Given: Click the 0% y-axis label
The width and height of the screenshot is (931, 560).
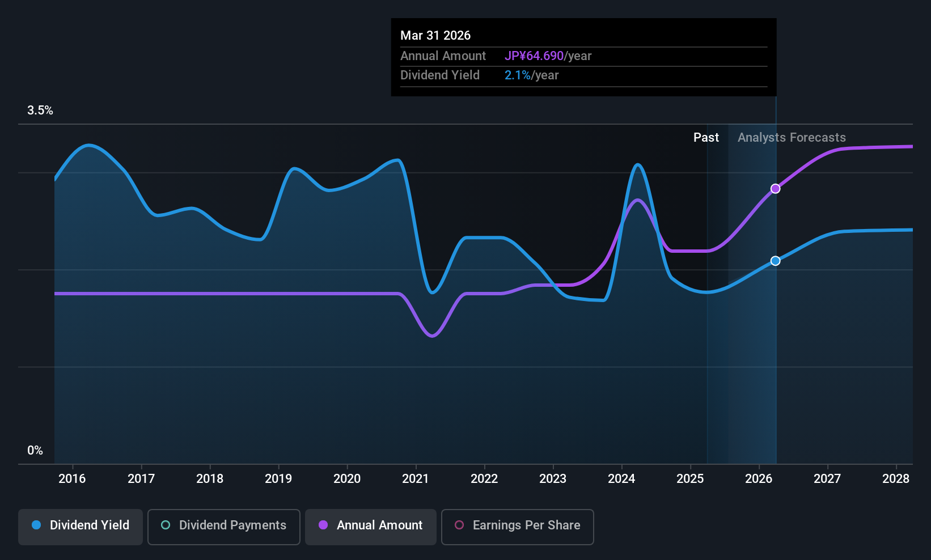Looking at the screenshot, I should click(35, 451).
